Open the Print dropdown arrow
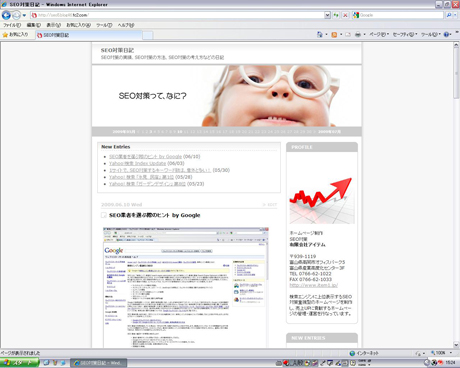Viewport: 460px width, 368px height. [364, 34]
